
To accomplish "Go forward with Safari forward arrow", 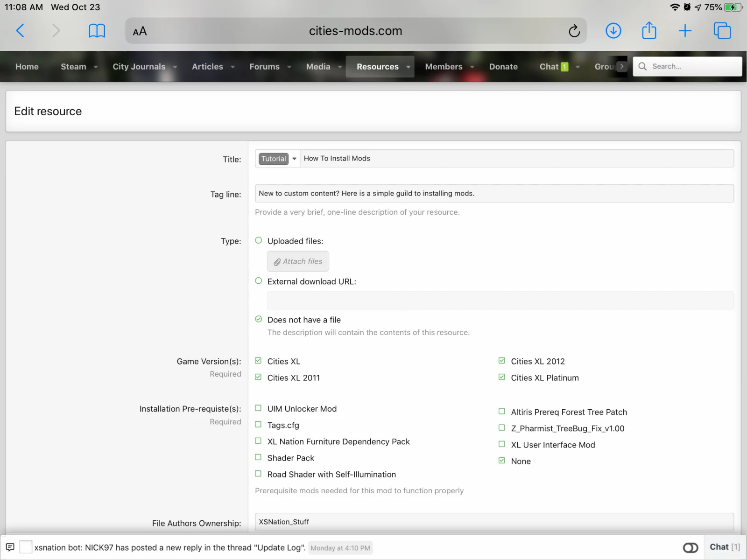I will tap(56, 31).
